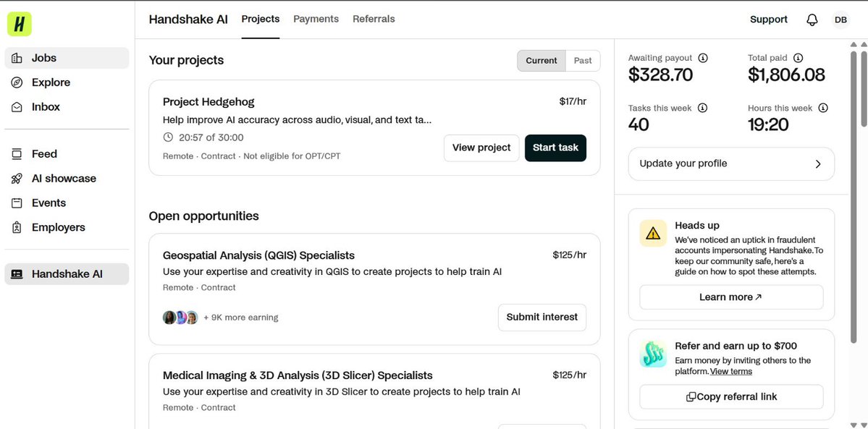Image resolution: width=868 pixels, height=429 pixels.
Task: Open AI showcase in the sidebar
Action: [67, 178]
